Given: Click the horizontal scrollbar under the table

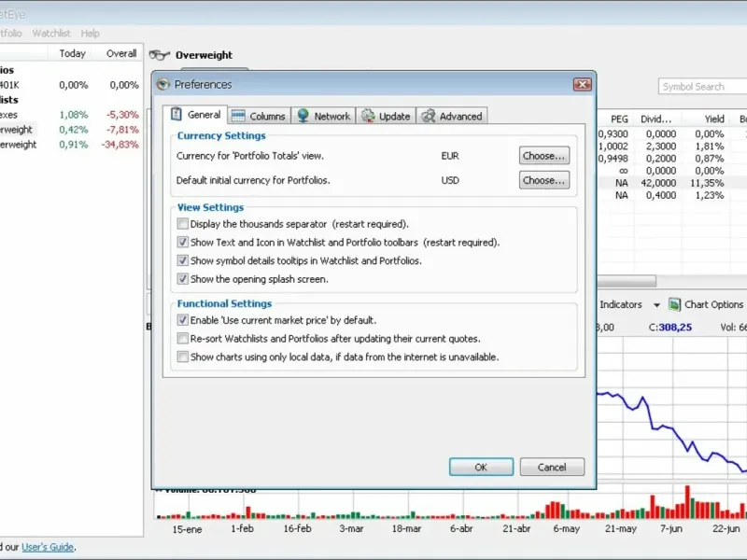Looking at the screenshot, I should (627, 281).
